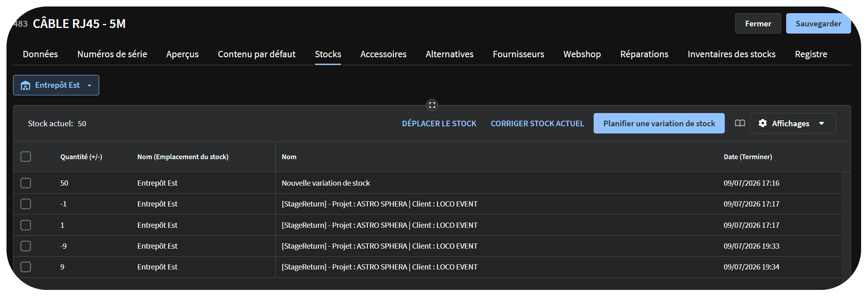Select the Contenu par défaut tab

pos(256,54)
